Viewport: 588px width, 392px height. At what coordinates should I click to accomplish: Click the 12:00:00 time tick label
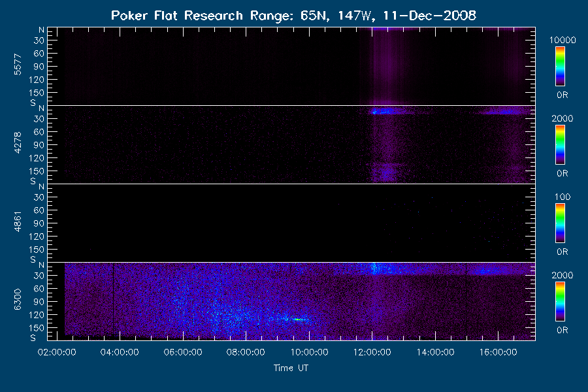pos(372,352)
